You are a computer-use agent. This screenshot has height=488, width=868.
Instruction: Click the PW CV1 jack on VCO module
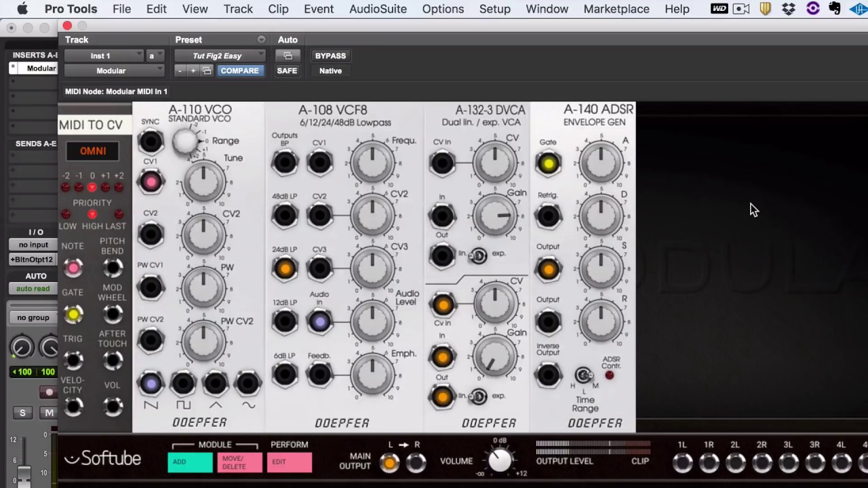[x=151, y=287]
